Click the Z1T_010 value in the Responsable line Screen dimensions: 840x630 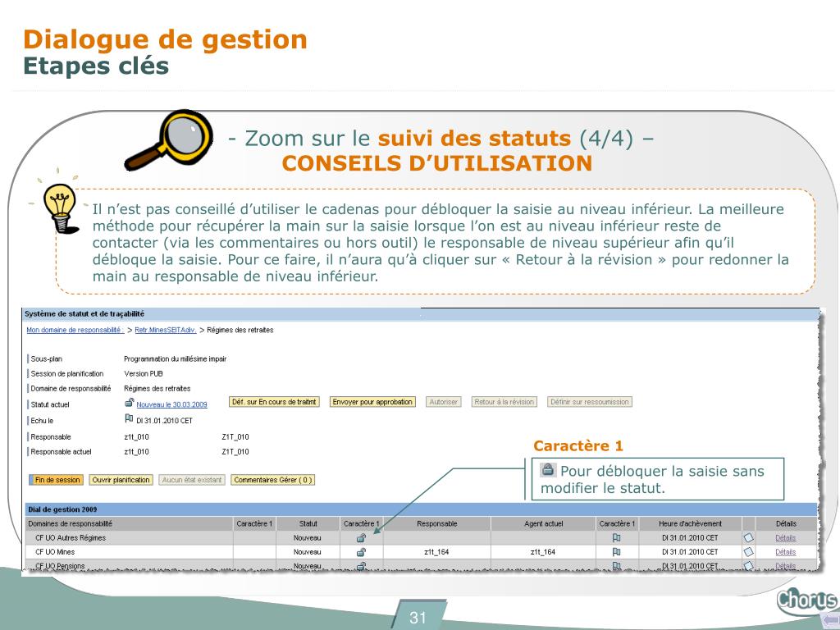click(235, 437)
